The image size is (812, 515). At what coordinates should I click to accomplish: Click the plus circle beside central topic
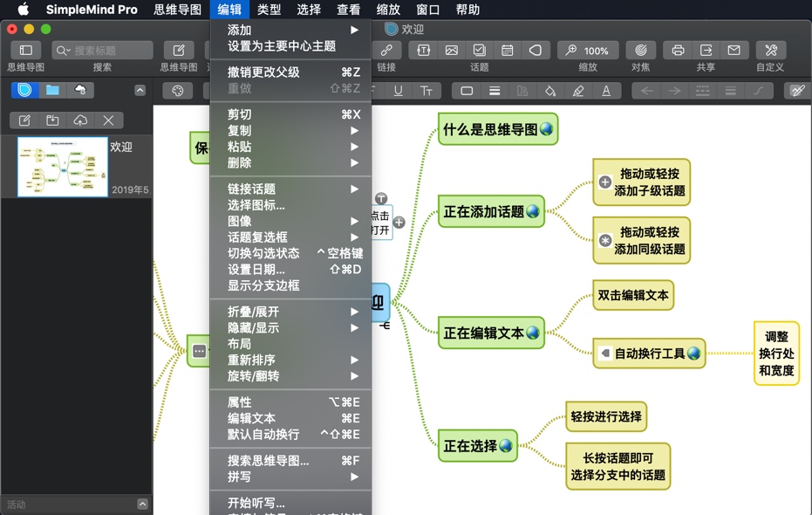click(399, 223)
